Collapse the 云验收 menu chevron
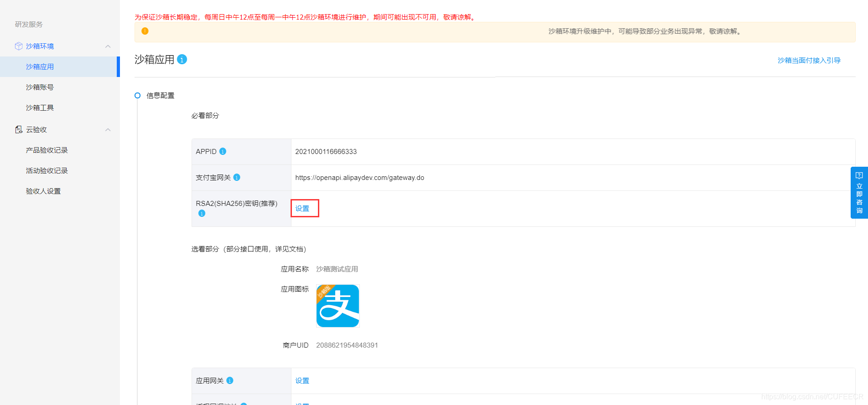 click(108, 130)
